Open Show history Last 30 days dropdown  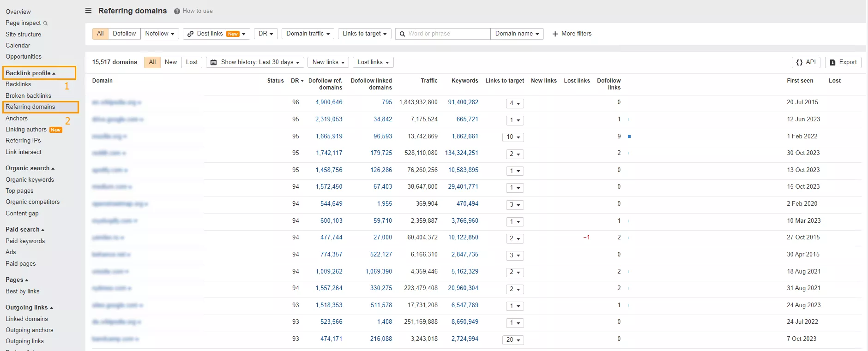[255, 62]
